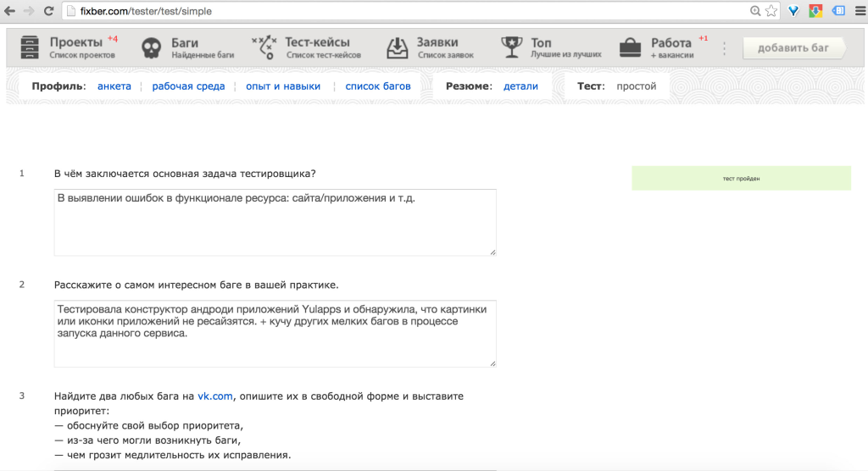Click the +4 badge next to Проекты

click(x=113, y=39)
